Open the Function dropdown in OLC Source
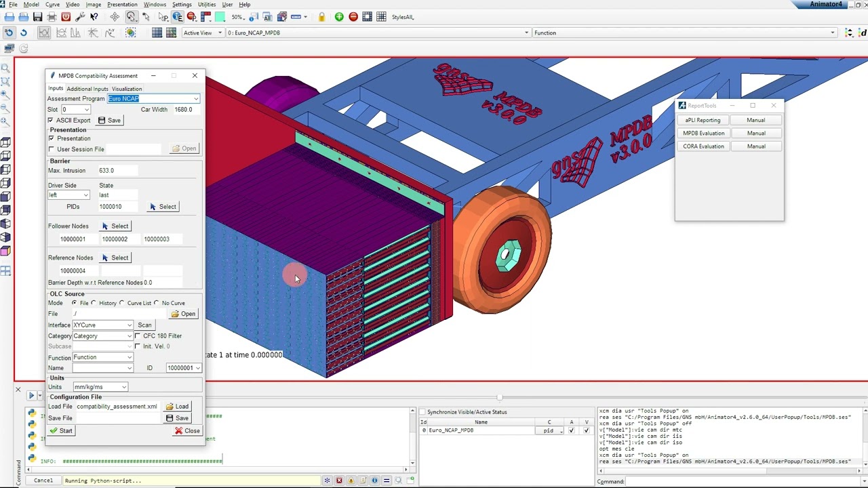868x488 pixels. pos(129,357)
